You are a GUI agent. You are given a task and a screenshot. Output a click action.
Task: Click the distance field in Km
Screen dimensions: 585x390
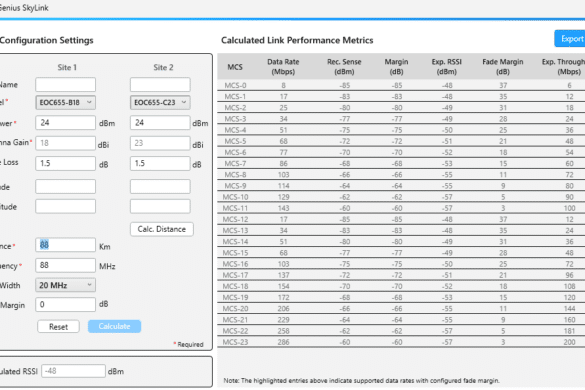click(65, 245)
